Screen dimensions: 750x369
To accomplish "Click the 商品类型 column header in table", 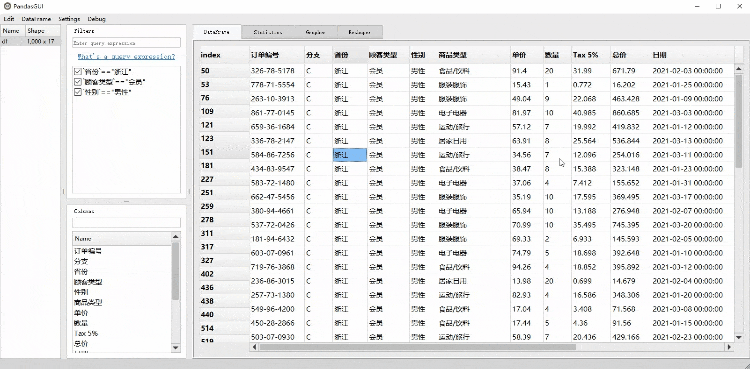I will [474, 55].
